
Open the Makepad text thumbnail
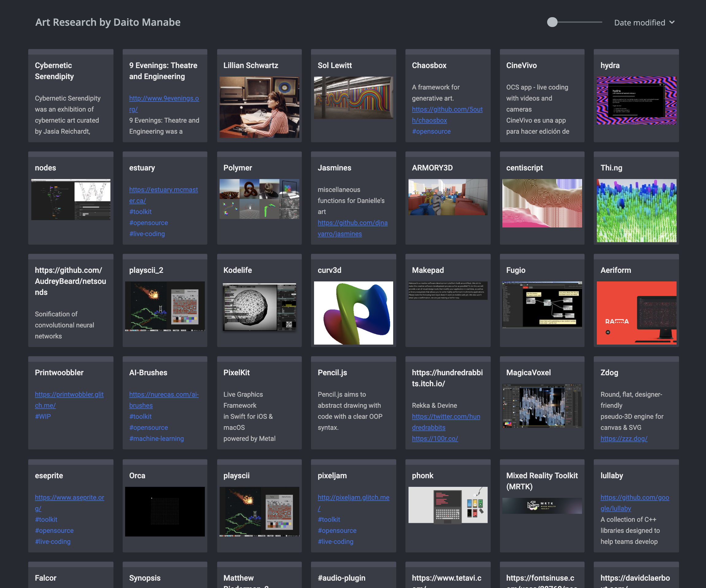point(448,291)
